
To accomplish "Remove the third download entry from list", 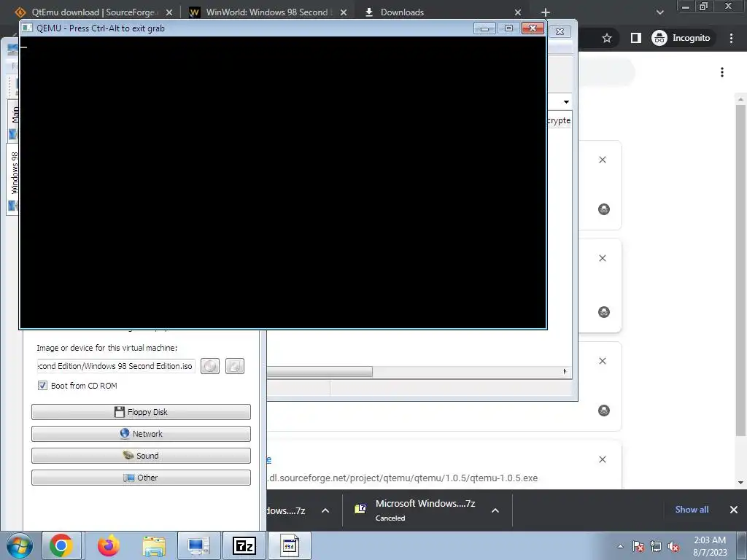I will [603, 361].
